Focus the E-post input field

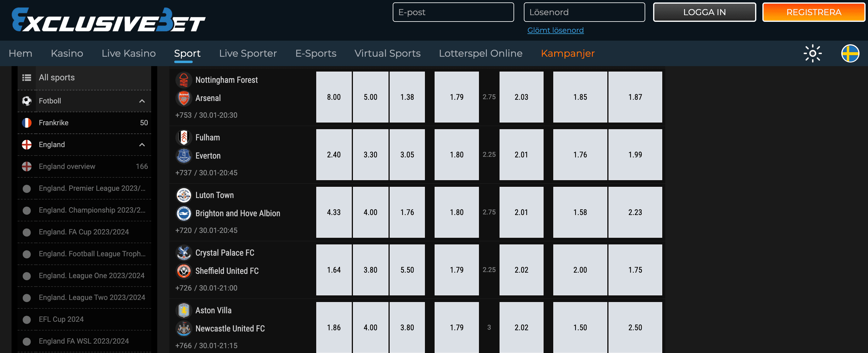pyautogui.click(x=453, y=12)
